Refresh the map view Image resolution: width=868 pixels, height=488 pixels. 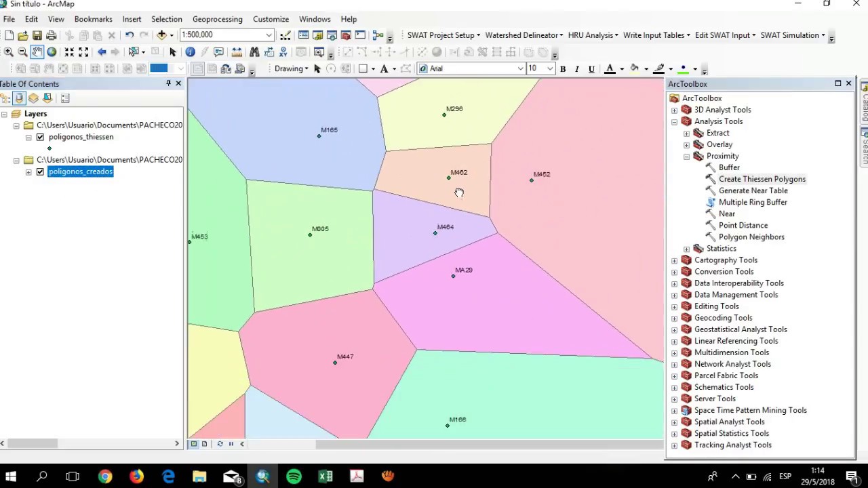point(220,444)
